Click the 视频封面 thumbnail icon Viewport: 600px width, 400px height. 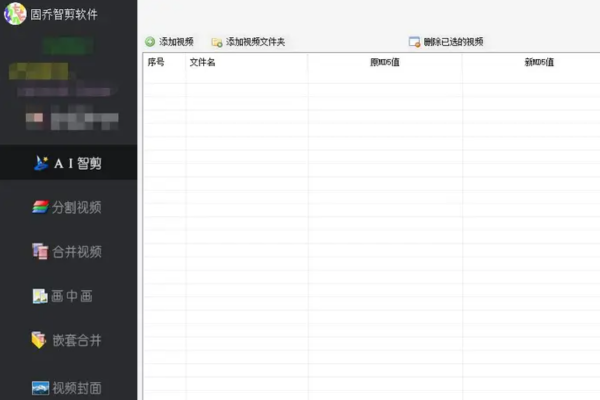(x=40, y=387)
